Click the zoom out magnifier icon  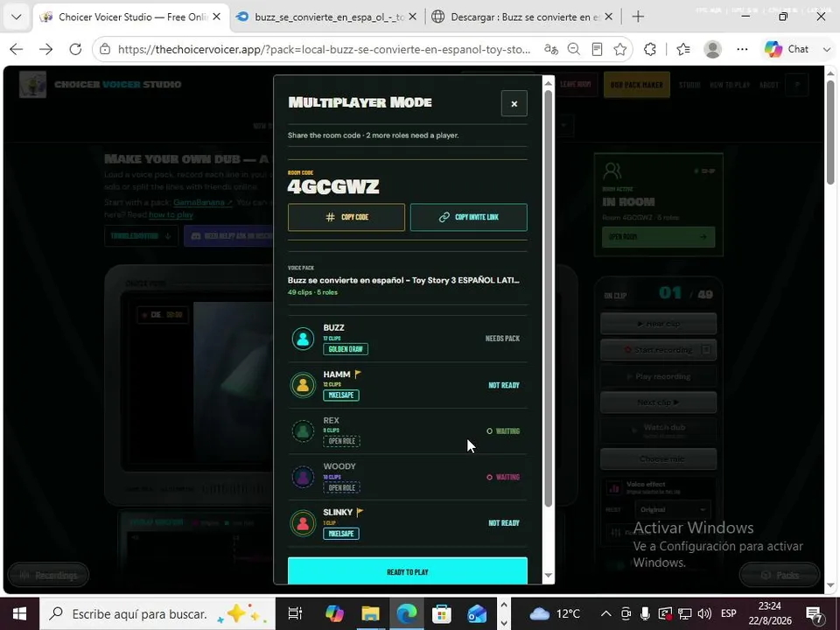click(574, 49)
